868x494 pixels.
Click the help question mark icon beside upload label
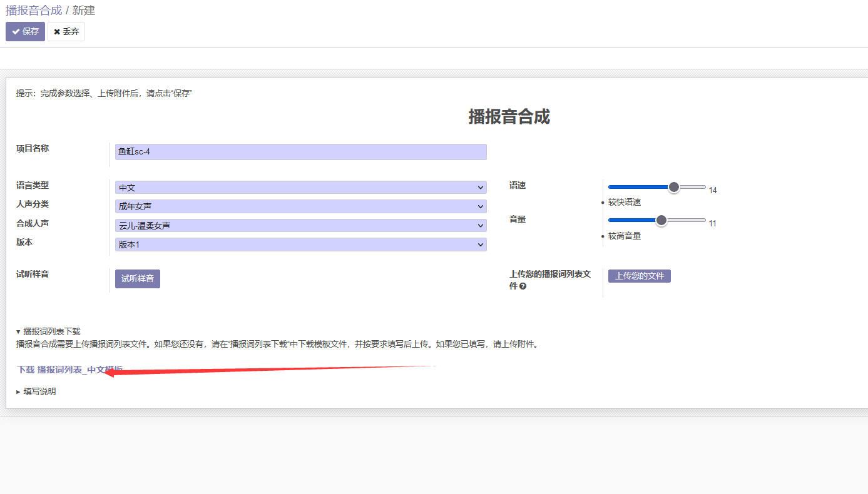click(x=523, y=286)
